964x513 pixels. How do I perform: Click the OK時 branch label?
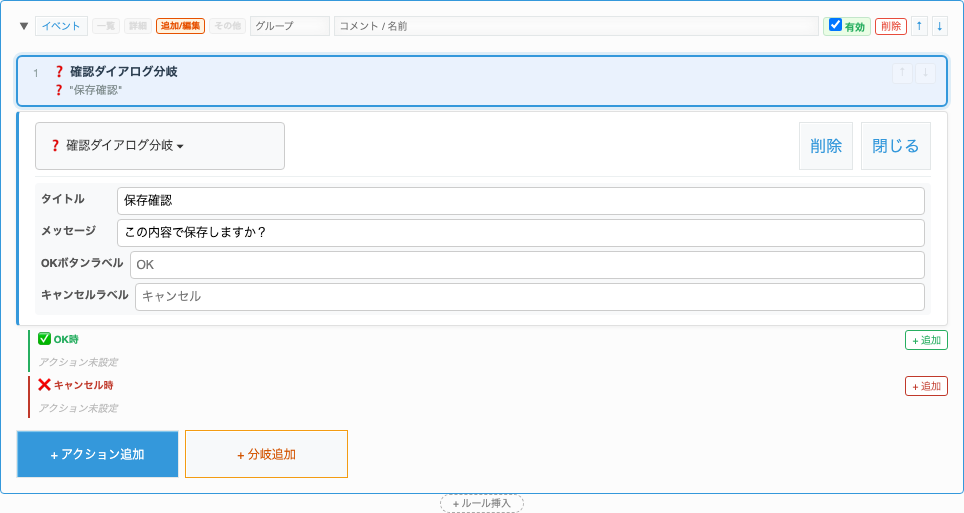coord(66,340)
